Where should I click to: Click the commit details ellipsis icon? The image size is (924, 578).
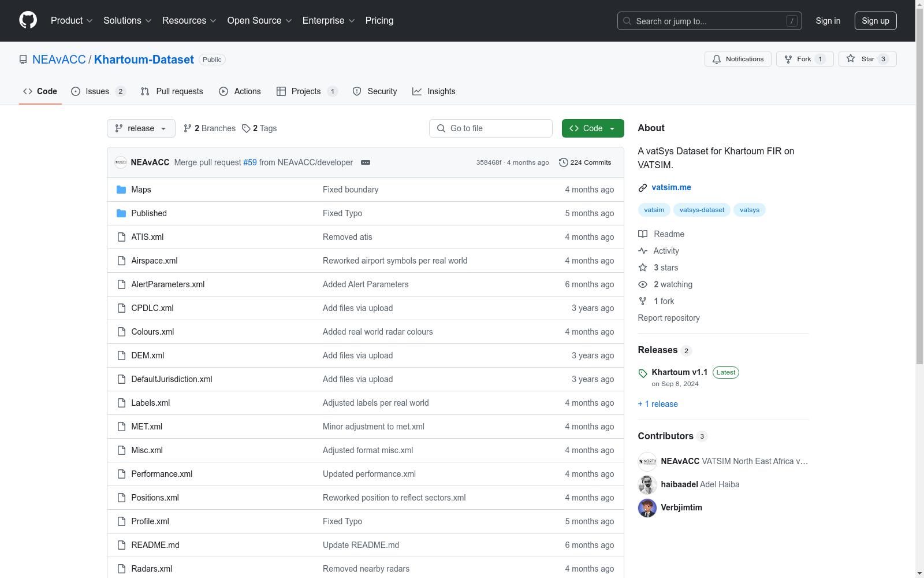click(x=366, y=162)
